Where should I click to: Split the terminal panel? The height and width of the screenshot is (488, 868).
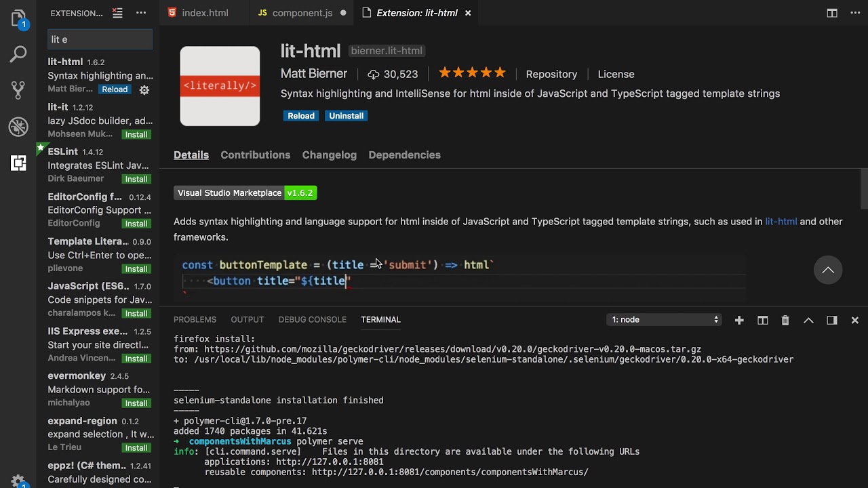tap(763, 320)
